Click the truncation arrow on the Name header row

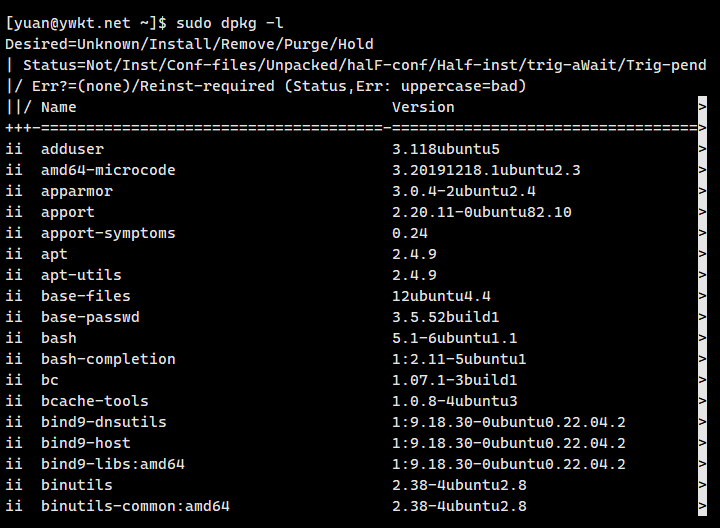(x=702, y=107)
